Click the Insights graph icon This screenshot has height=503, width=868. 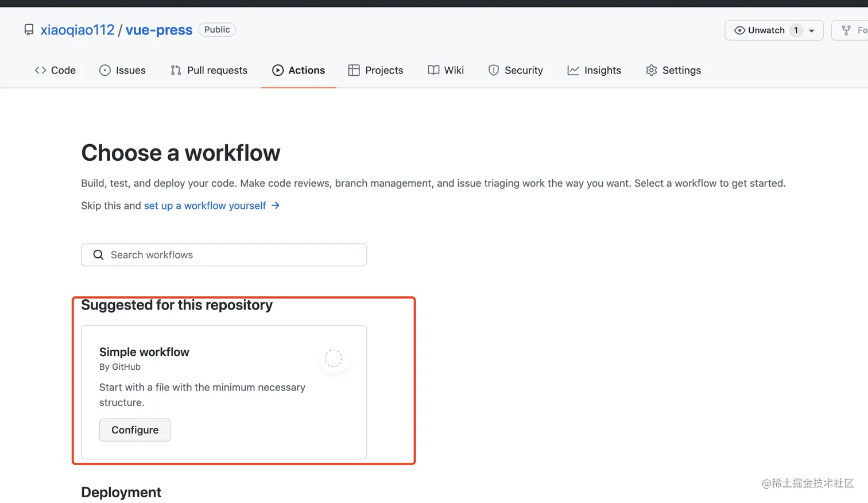(573, 70)
